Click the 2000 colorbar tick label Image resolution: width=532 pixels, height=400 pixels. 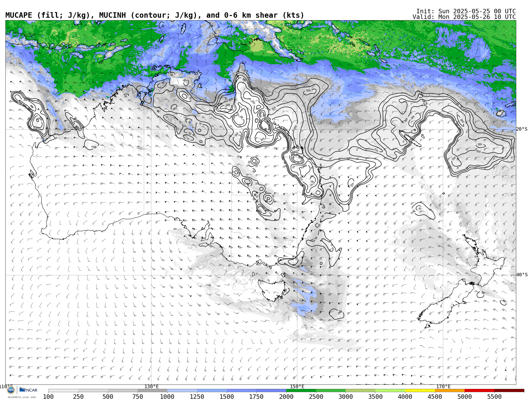coord(286,397)
